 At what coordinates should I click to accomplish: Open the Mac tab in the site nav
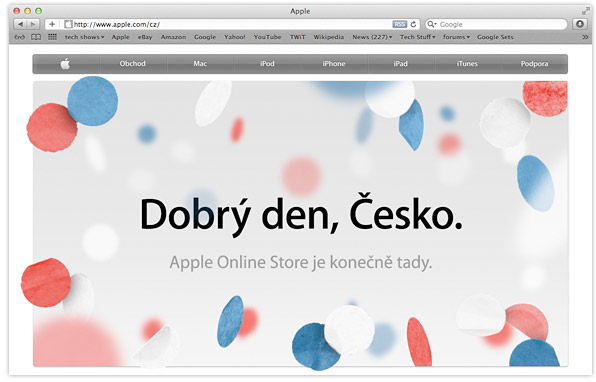(x=200, y=64)
